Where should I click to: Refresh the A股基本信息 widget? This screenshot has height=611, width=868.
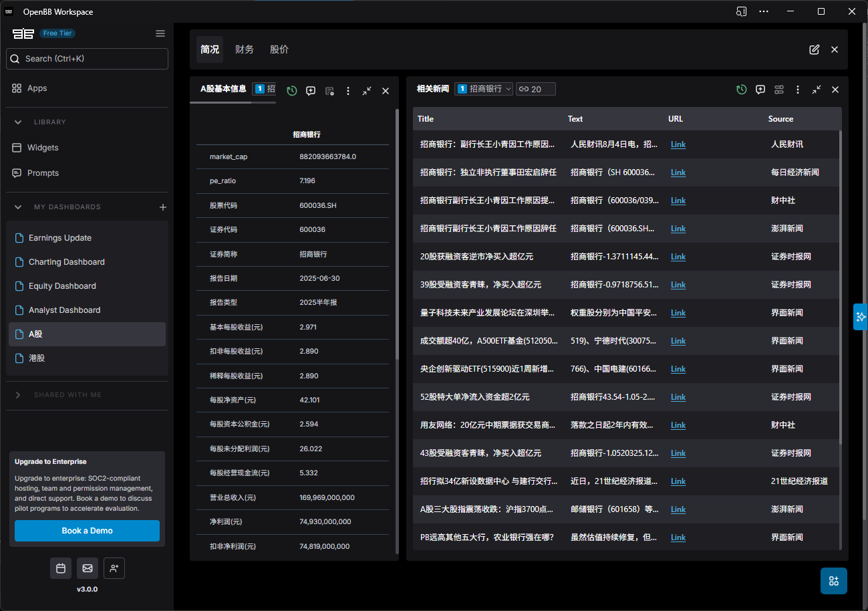292,90
